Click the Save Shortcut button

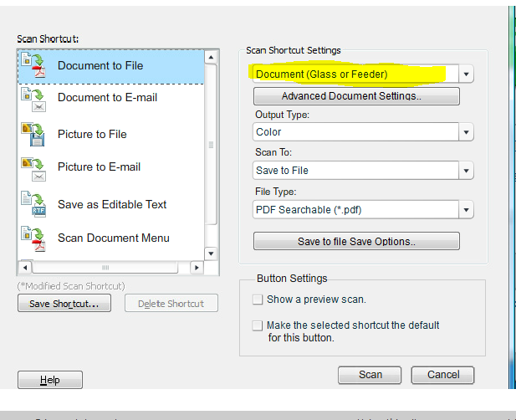click(x=64, y=304)
